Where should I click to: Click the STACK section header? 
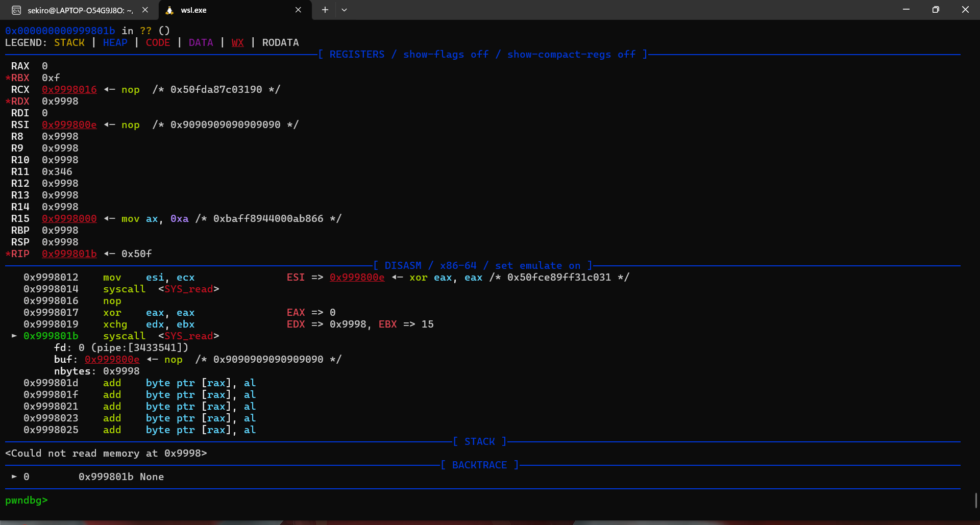[x=480, y=442]
